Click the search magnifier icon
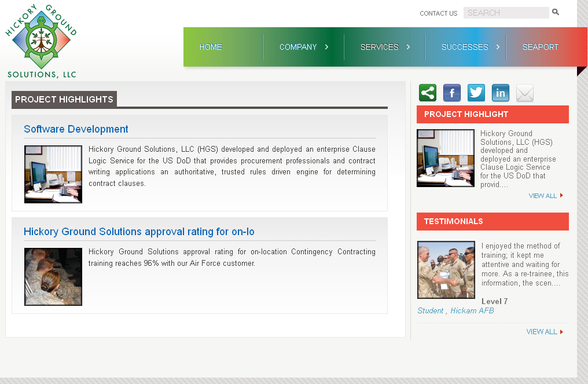Viewport: 588px width, 384px height. click(556, 12)
